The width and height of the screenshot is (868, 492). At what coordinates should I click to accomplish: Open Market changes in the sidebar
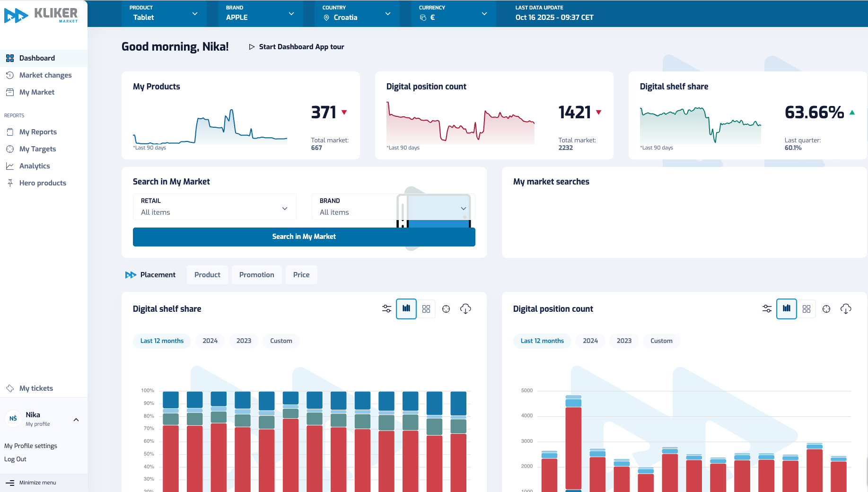pos(45,75)
